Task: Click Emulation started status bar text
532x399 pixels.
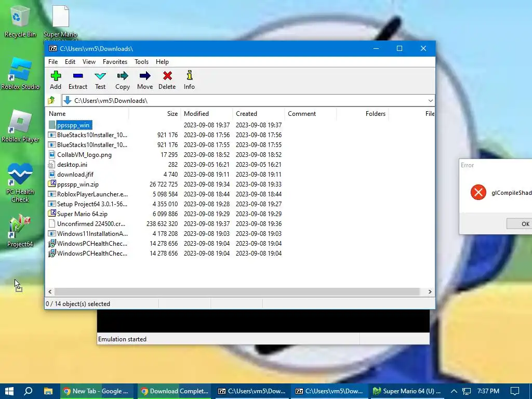Action: 122,339
